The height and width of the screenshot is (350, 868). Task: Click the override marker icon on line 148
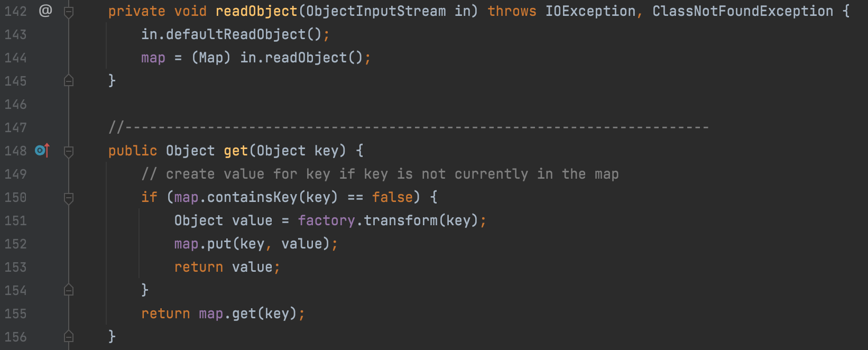pyautogui.click(x=42, y=151)
